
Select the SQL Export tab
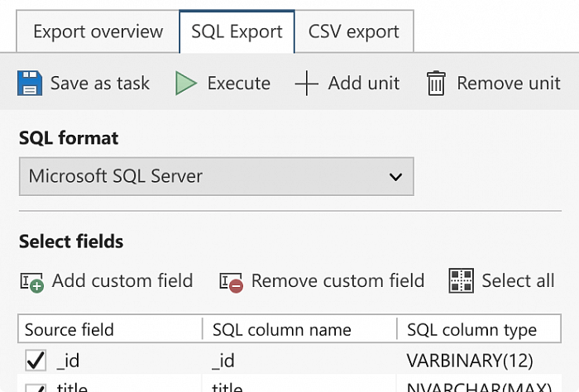point(237,32)
